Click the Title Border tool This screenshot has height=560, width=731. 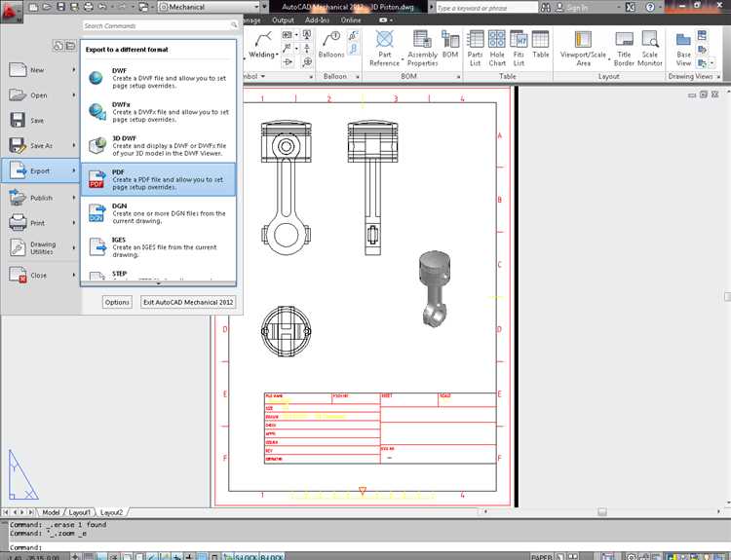[624, 48]
